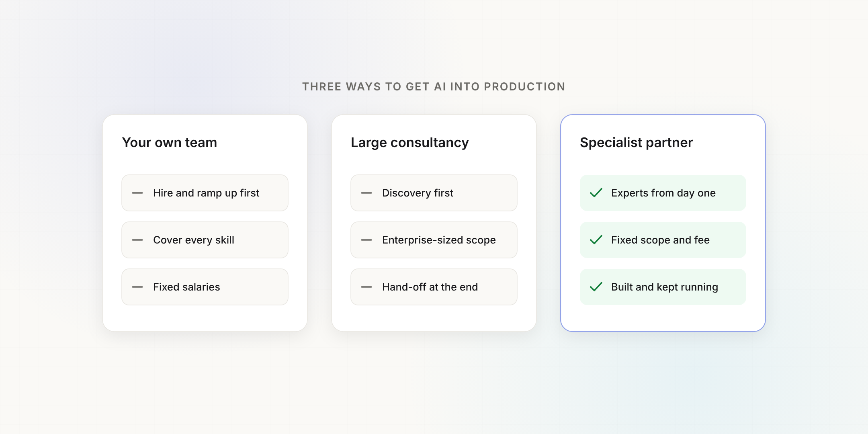868x434 pixels.
Task: Select the 'Discovery first' text
Action: 418,193
